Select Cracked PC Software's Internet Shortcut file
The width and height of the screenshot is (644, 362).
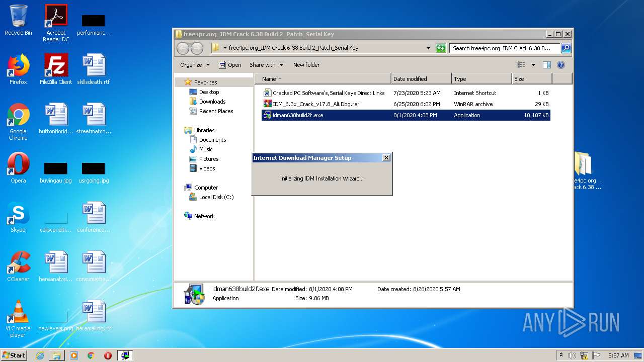[406, 93]
